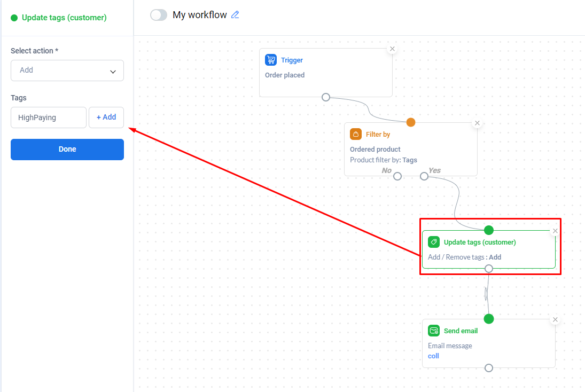The width and height of the screenshot is (585, 392).
Task: Remove the Filter by node with its X
Action: 477,123
